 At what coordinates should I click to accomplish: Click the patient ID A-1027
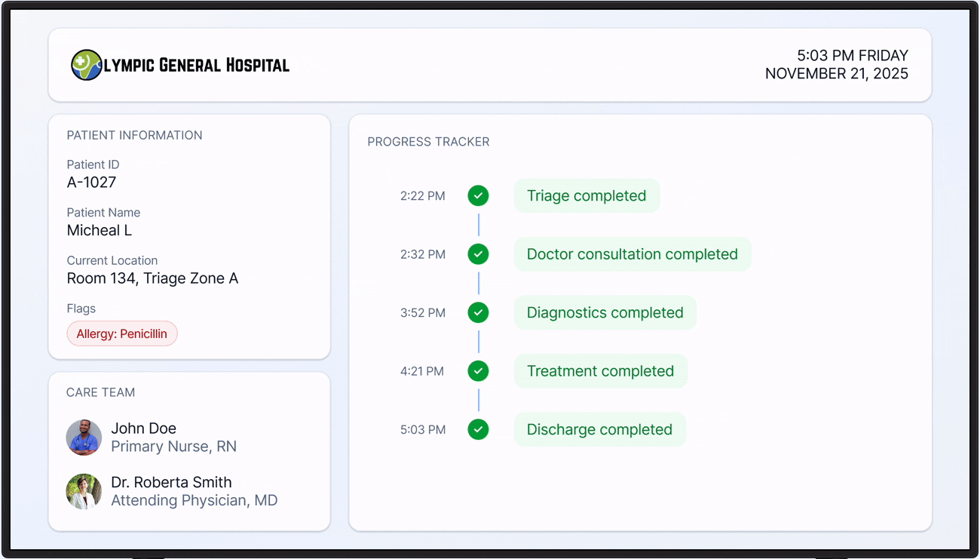(x=91, y=182)
